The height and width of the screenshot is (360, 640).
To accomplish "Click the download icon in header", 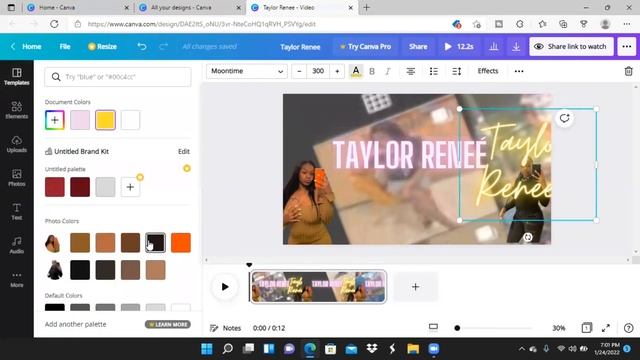I will [516, 47].
